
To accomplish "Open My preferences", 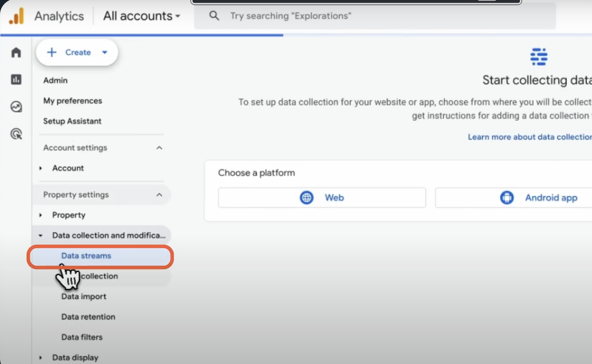I will [x=72, y=100].
